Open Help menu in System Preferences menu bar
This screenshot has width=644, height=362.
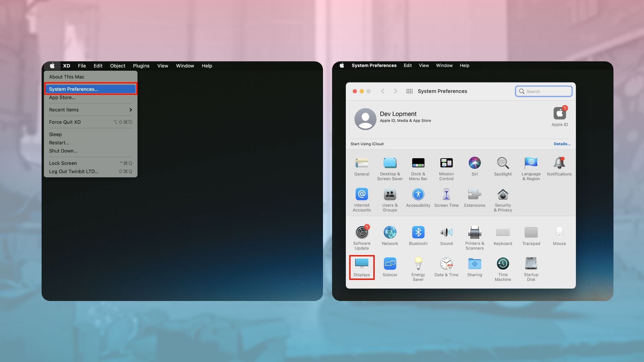(465, 65)
